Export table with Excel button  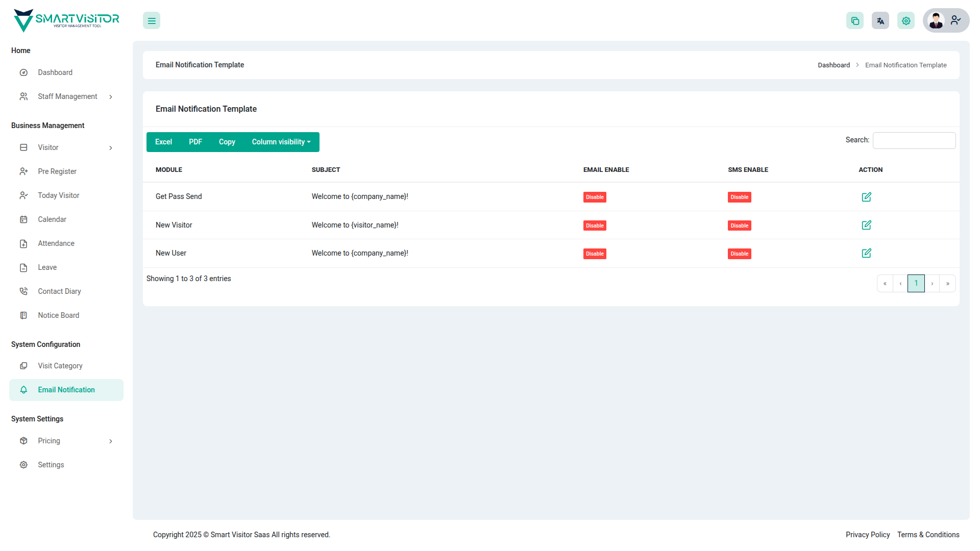tap(163, 142)
